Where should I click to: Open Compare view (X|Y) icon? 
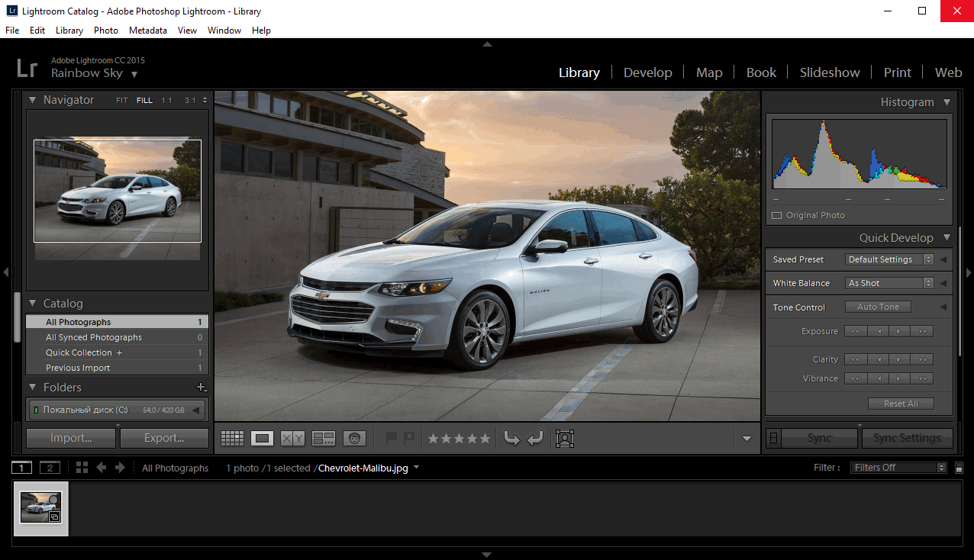(292, 438)
